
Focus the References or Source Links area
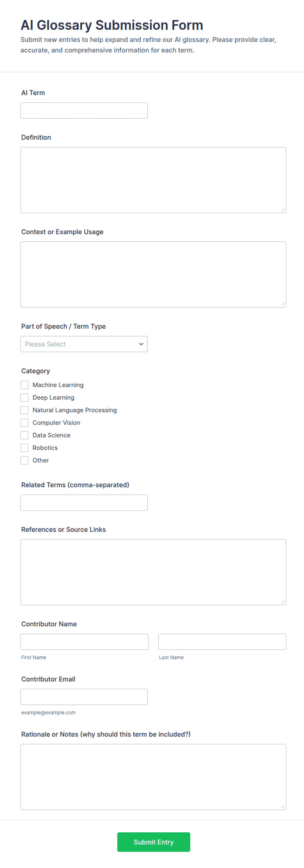pyautogui.click(x=153, y=572)
